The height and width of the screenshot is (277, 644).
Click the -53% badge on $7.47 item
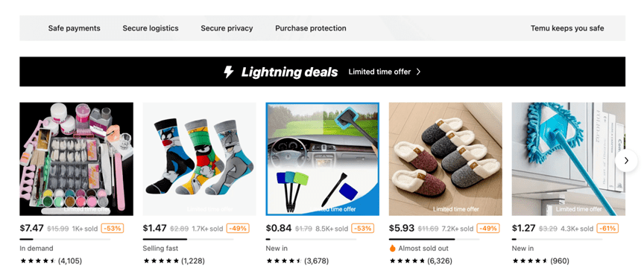[x=112, y=228]
